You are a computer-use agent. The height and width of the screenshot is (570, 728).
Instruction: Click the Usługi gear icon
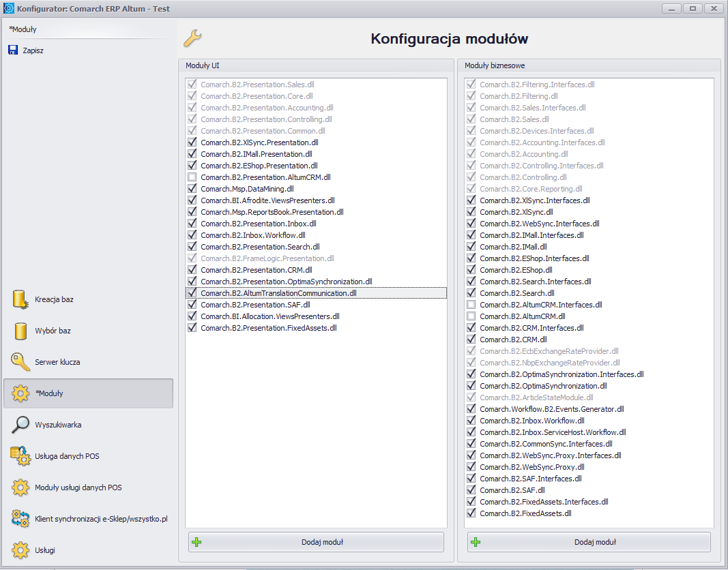click(x=20, y=550)
